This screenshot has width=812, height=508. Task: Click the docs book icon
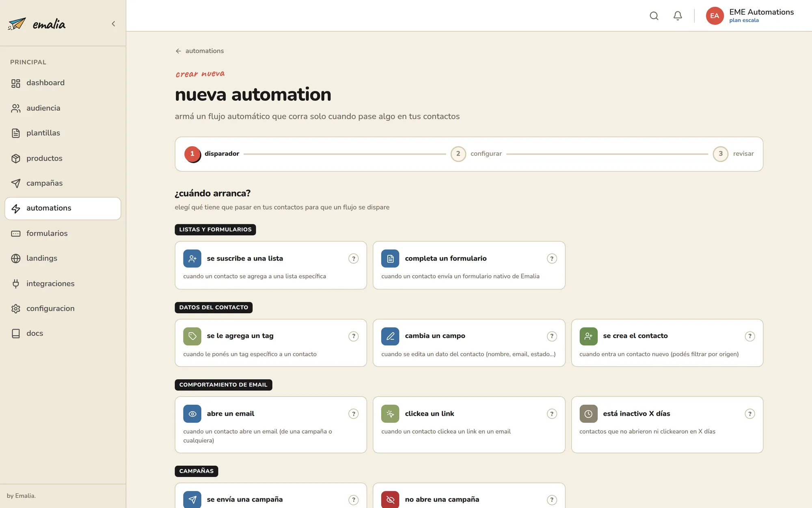pyautogui.click(x=16, y=334)
